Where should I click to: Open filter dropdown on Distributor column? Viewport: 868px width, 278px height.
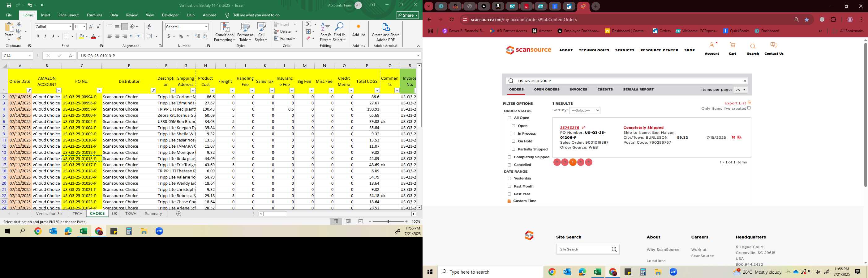pyautogui.click(x=153, y=91)
